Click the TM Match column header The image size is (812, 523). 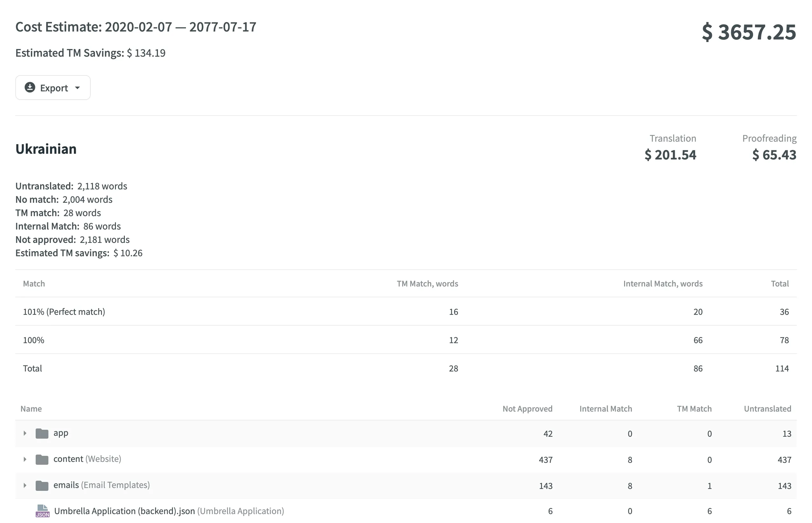pos(694,408)
